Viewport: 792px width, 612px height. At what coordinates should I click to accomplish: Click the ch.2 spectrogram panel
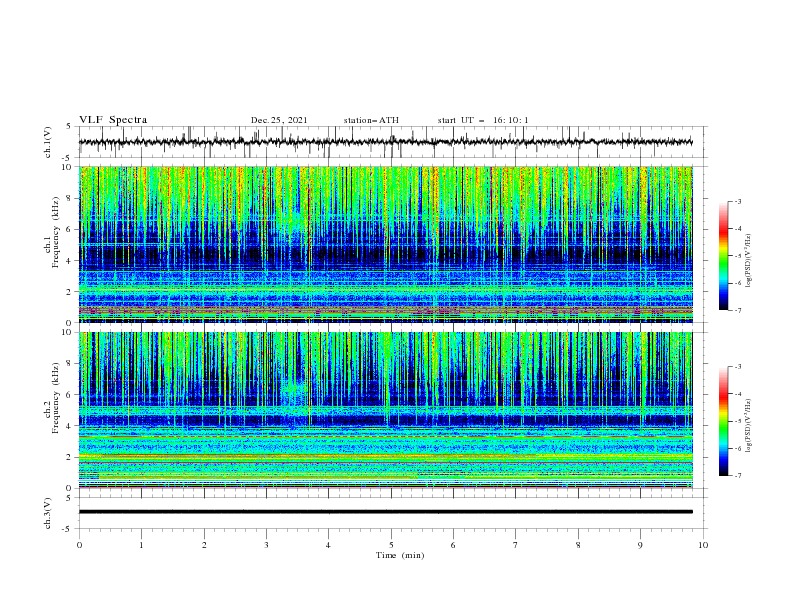point(386,410)
